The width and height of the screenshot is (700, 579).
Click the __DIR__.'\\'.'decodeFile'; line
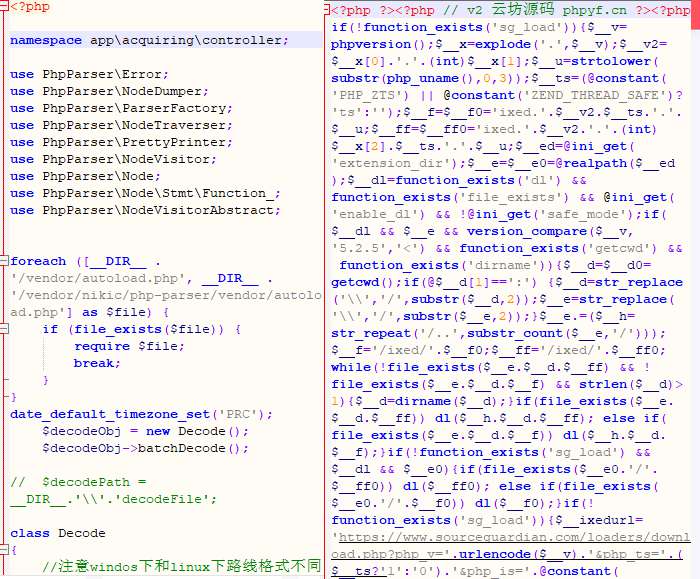113,499
